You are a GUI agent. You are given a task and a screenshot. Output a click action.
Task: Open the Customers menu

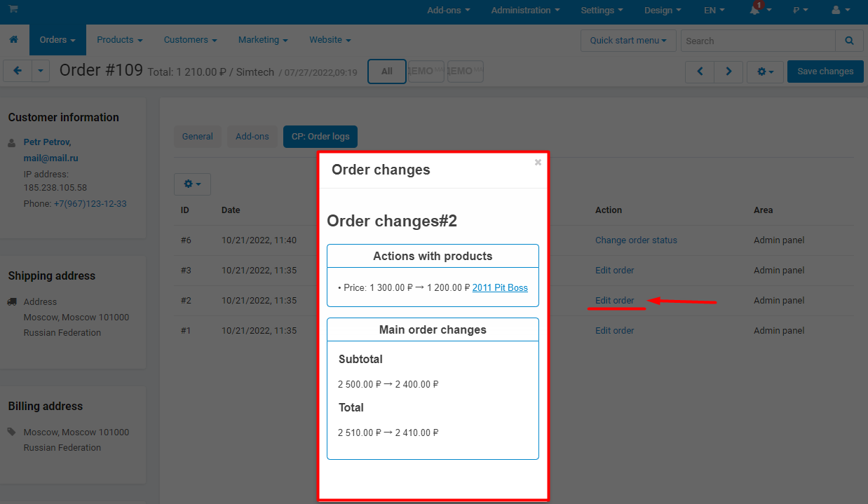point(191,40)
